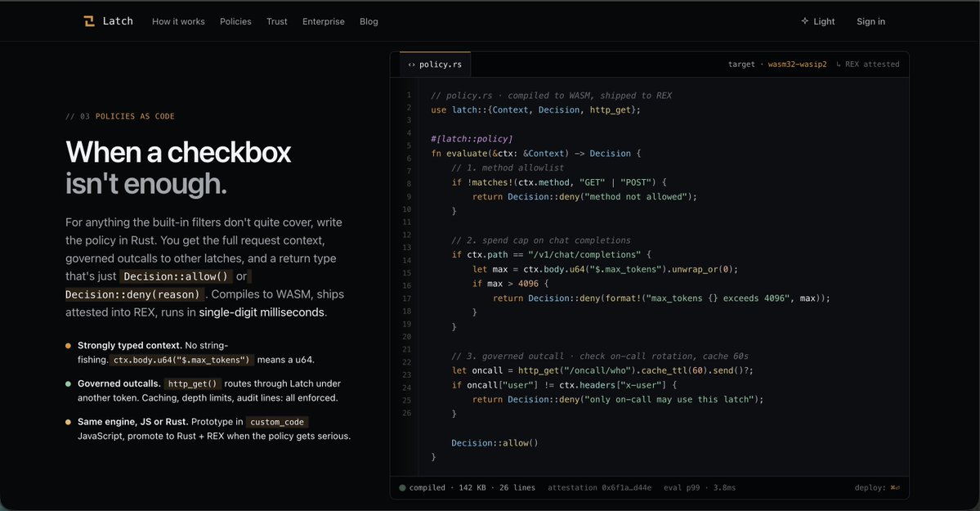Click the eval p99 · 3.8ms entry
The width and height of the screenshot is (980, 511).
pyautogui.click(x=700, y=488)
